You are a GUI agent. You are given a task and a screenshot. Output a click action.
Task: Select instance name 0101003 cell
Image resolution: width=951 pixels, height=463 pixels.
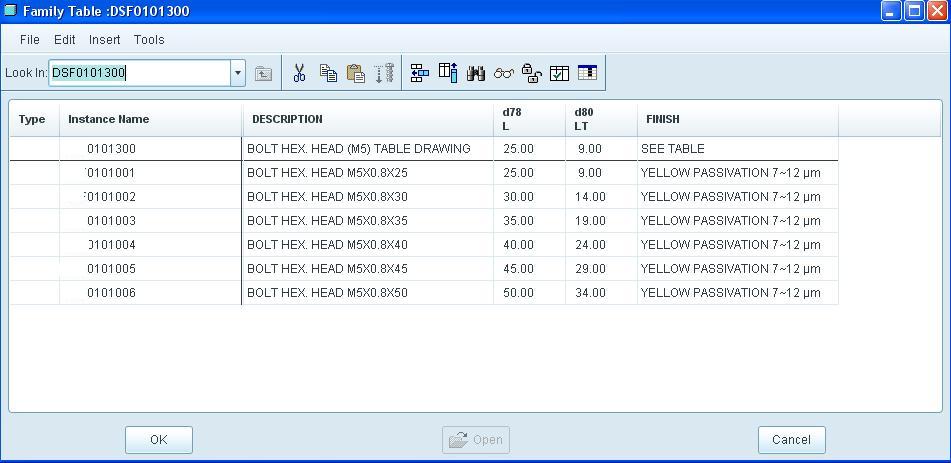(x=150, y=221)
